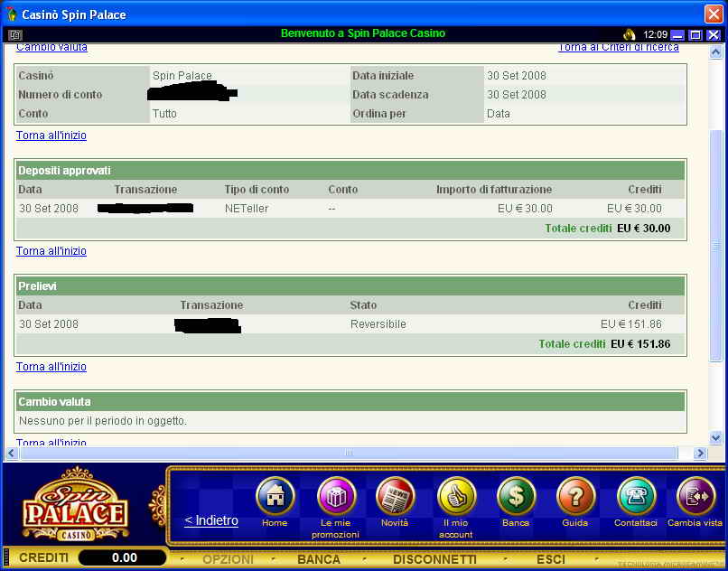Click the CREDITI balance field showing 0.00
The image size is (728, 571).
click(x=123, y=557)
